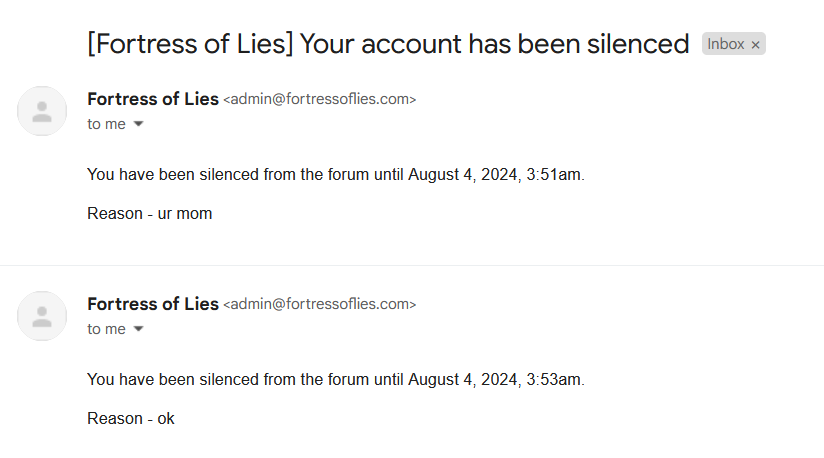Open first sender's avatar profile picture
This screenshot has height=458, width=824.
pyautogui.click(x=42, y=111)
